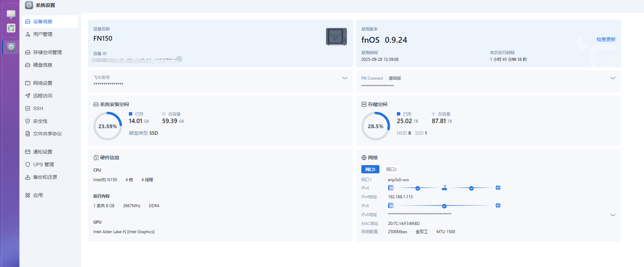Viewport: 644px width, 267px height.
Task: Click the 23.59% system space usage ring
Action: tap(108, 126)
